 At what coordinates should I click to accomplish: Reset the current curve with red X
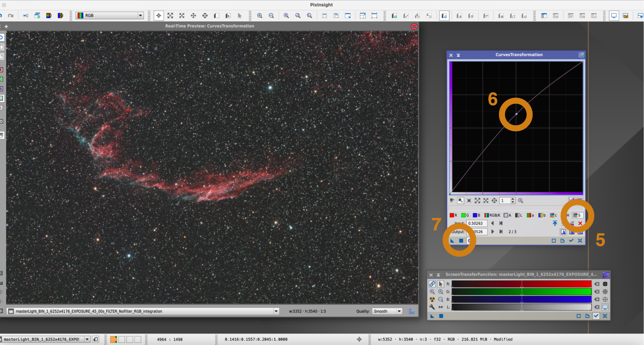click(580, 223)
